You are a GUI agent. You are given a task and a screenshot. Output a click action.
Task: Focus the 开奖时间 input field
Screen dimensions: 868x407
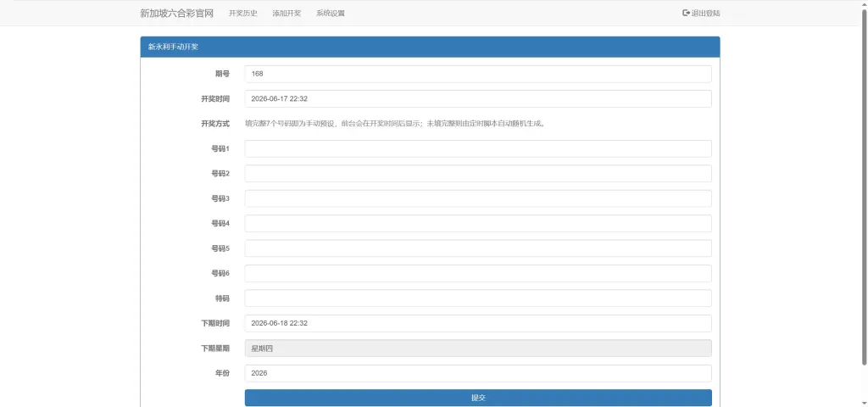point(478,99)
